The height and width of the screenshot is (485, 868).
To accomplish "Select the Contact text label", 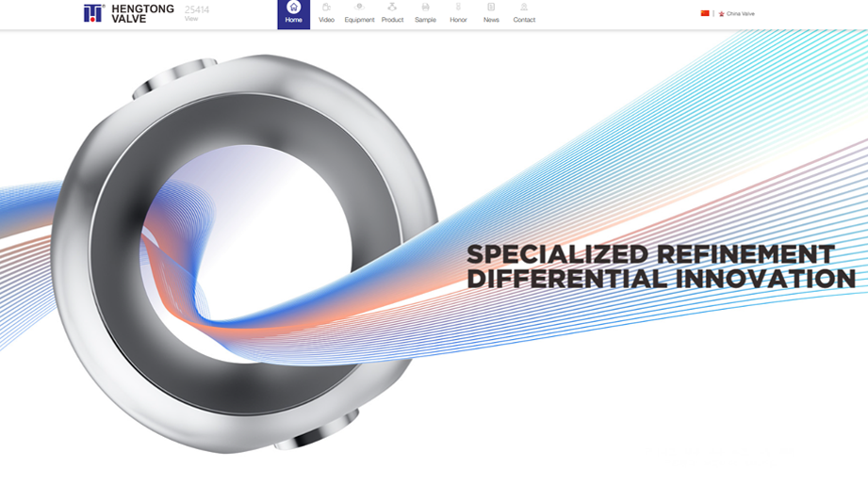I will (524, 20).
